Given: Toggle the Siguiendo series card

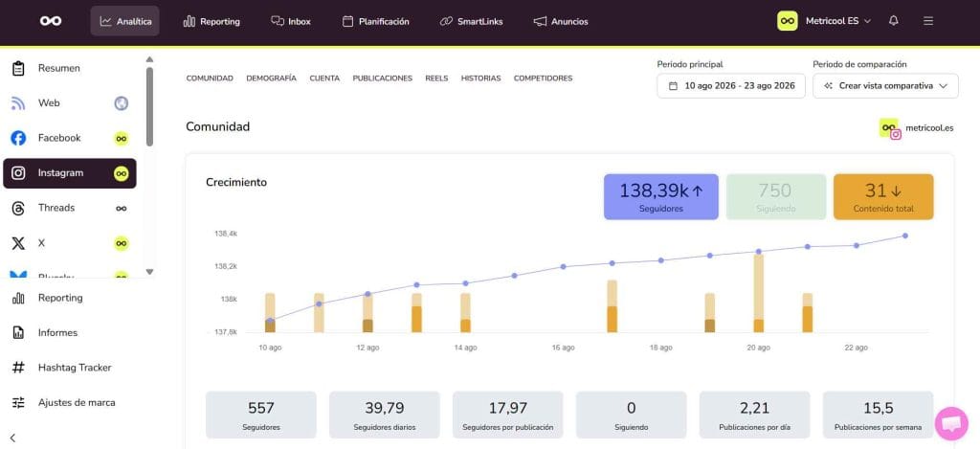Looking at the screenshot, I should coord(776,197).
